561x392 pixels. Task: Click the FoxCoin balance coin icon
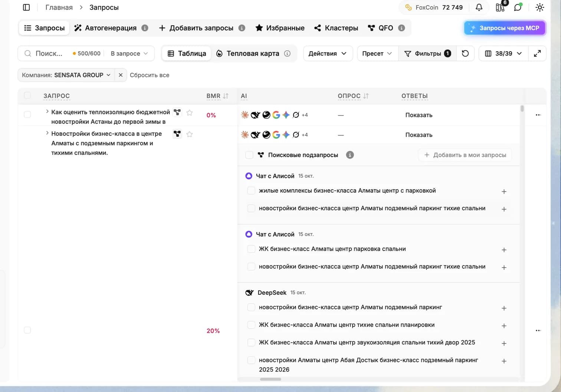pyautogui.click(x=409, y=7)
